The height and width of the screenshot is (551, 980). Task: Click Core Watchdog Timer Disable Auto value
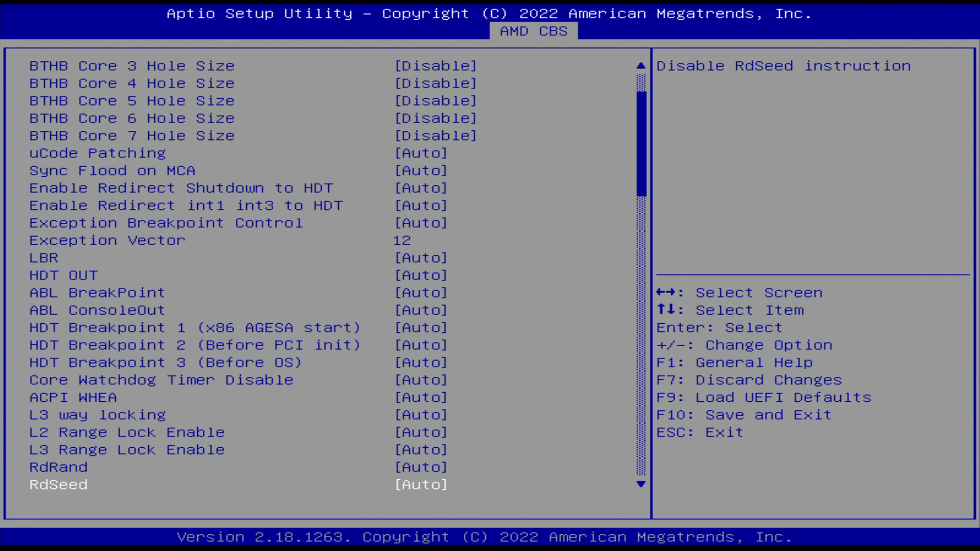(421, 380)
